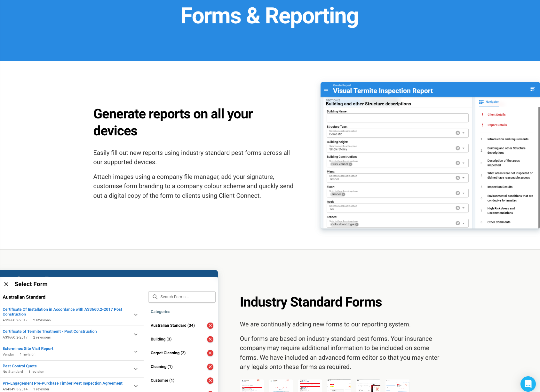Image resolution: width=540 pixels, height=392 pixels.
Task: Open the Roof dropdown arrow
Action: [x=463, y=208]
